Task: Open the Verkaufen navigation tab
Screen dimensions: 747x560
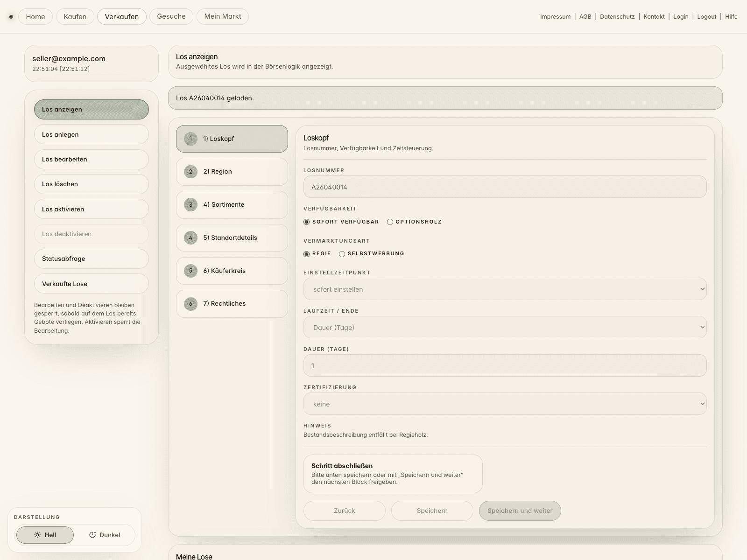Action: tap(122, 17)
